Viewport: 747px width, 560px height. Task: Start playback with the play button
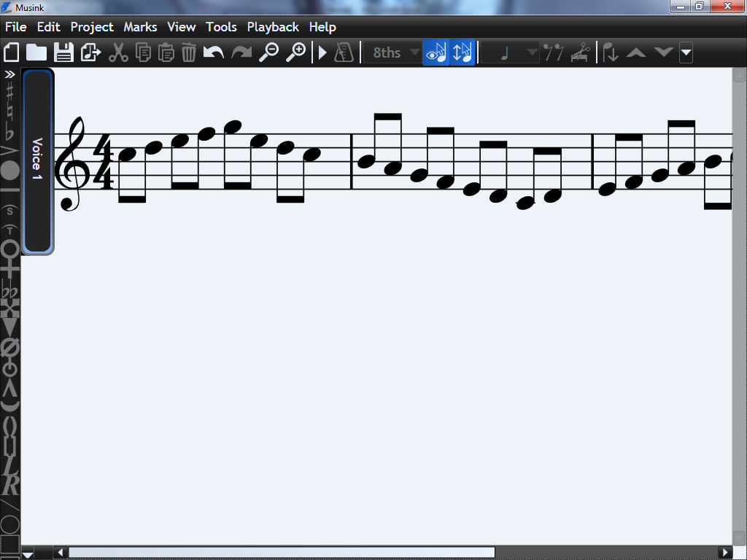point(322,52)
